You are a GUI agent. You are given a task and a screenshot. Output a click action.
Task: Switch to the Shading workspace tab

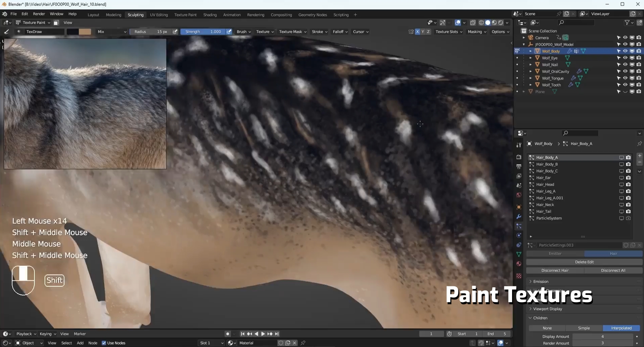click(x=210, y=15)
